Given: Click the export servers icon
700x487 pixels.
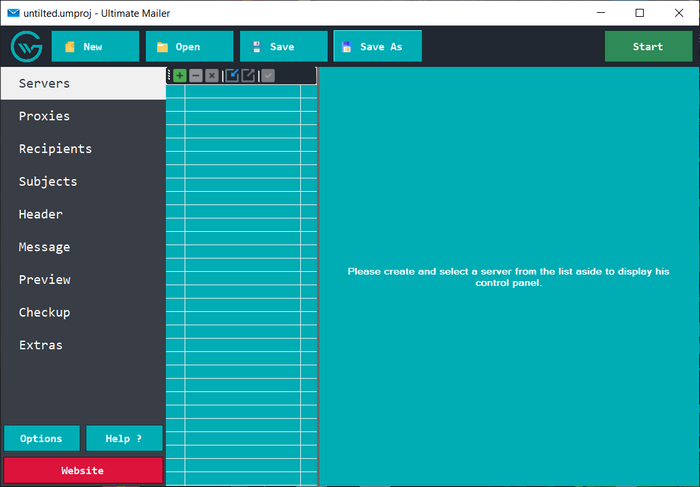Looking at the screenshot, I should [x=248, y=76].
